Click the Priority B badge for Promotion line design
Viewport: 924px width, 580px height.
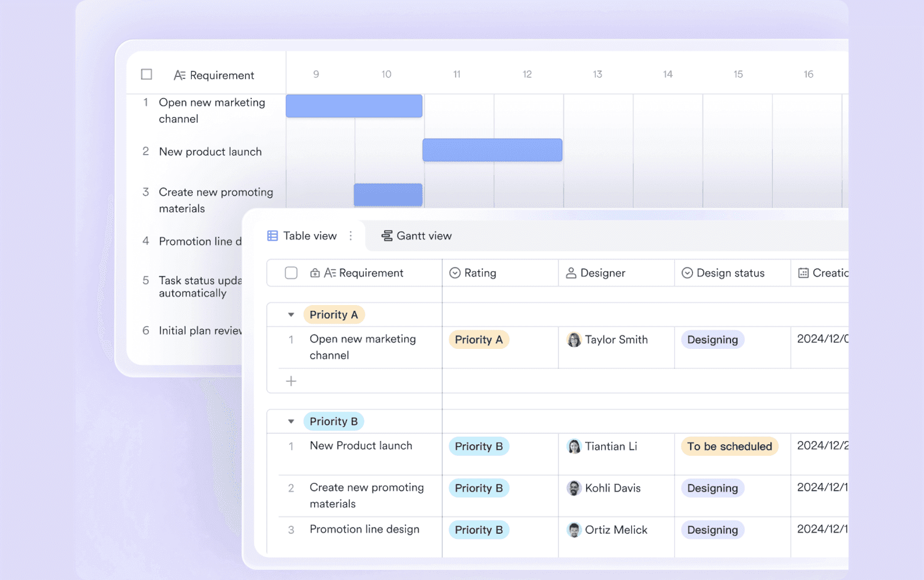click(x=478, y=530)
